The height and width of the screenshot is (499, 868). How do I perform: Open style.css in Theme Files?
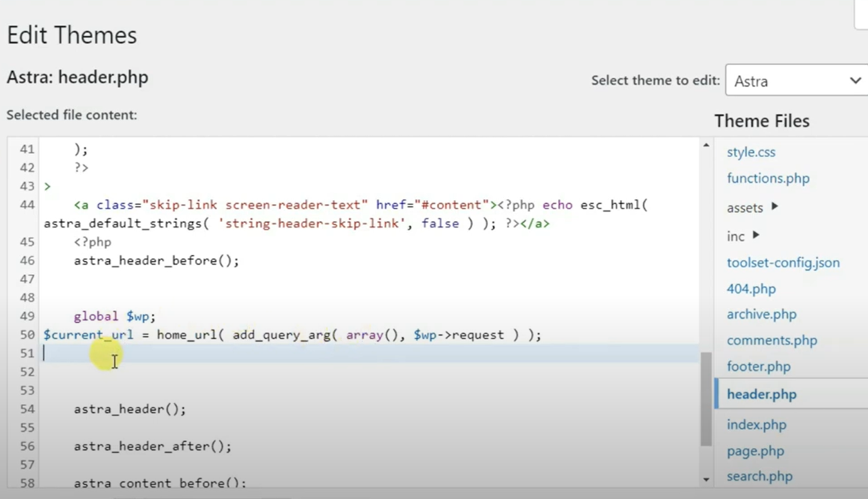tap(751, 152)
